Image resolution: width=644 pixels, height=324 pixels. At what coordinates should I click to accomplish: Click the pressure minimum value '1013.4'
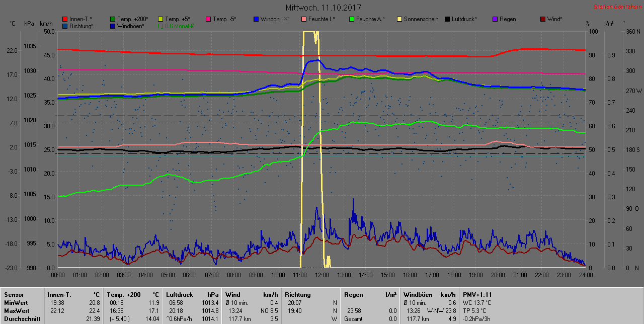point(209,302)
